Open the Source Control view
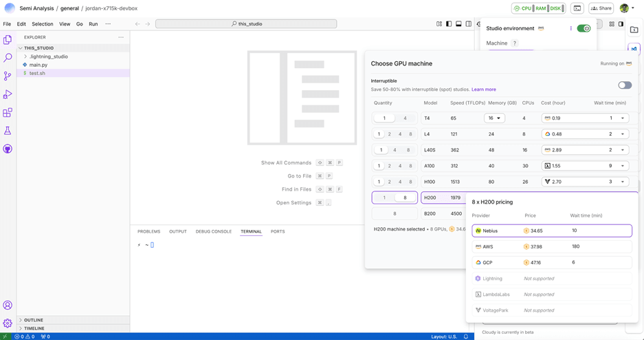 point(8,76)
